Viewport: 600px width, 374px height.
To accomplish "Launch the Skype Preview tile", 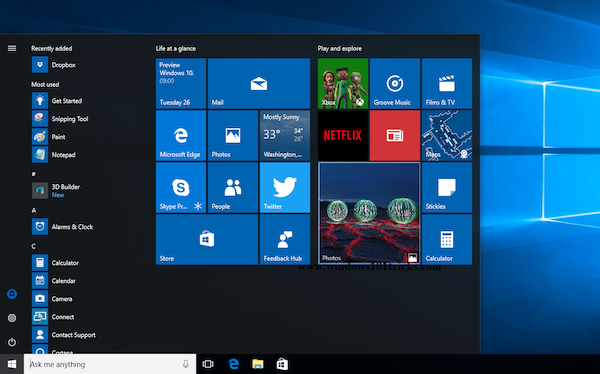I will (x=181, y=188).
